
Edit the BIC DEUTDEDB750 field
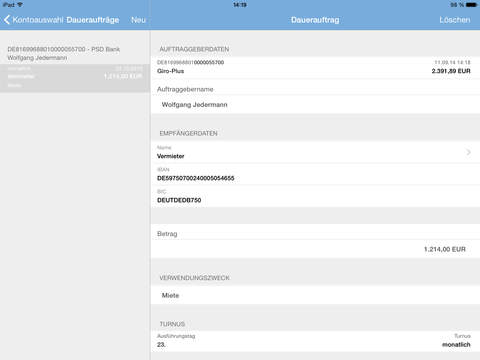point(315,196)
